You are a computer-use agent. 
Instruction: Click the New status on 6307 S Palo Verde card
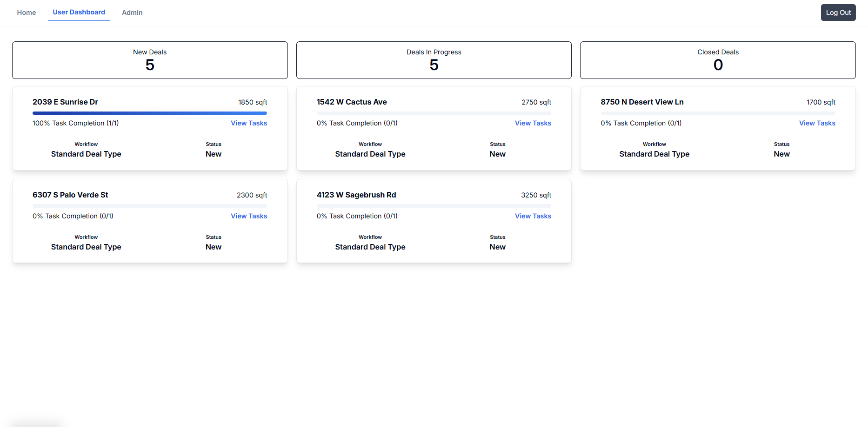point(214,247)
